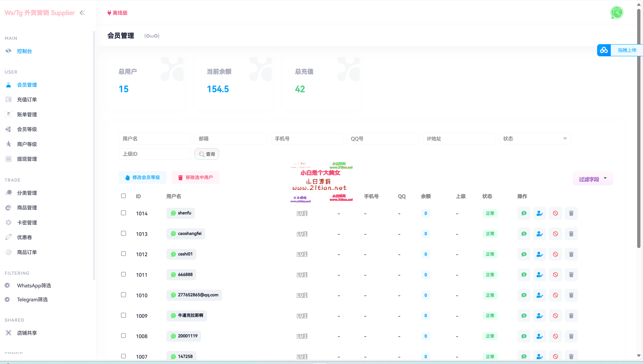Image resolution: width=643 pixels, height=364 pixels.
Task: Click the recharge icon for user shenfu
Action: (524, 213)
